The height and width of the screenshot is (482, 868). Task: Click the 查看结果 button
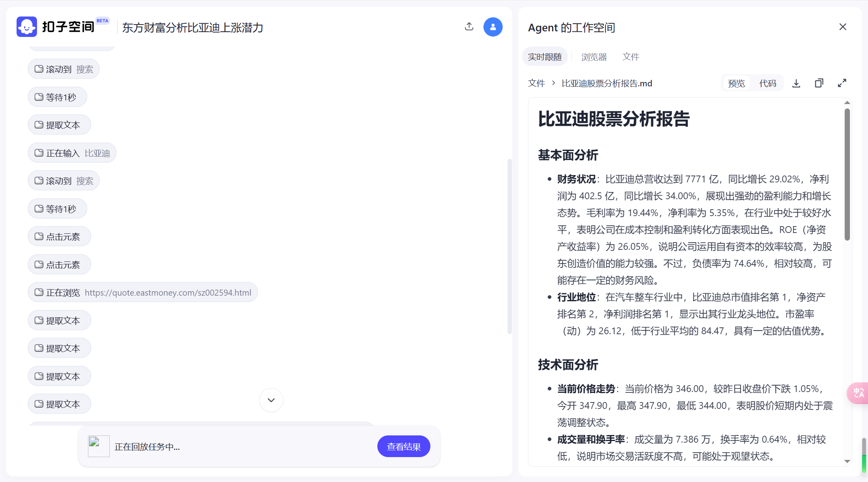tap(403, 446)
